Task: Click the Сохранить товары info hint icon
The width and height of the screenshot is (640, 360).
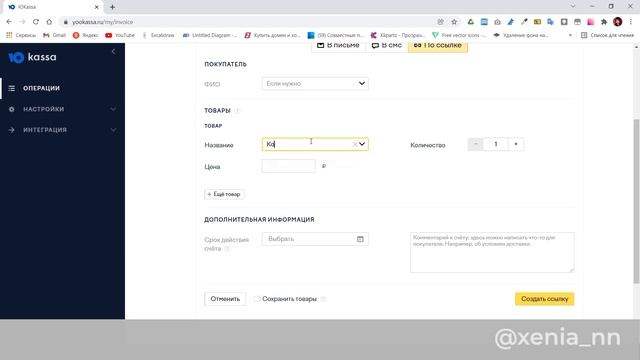Action: (323, 299)
